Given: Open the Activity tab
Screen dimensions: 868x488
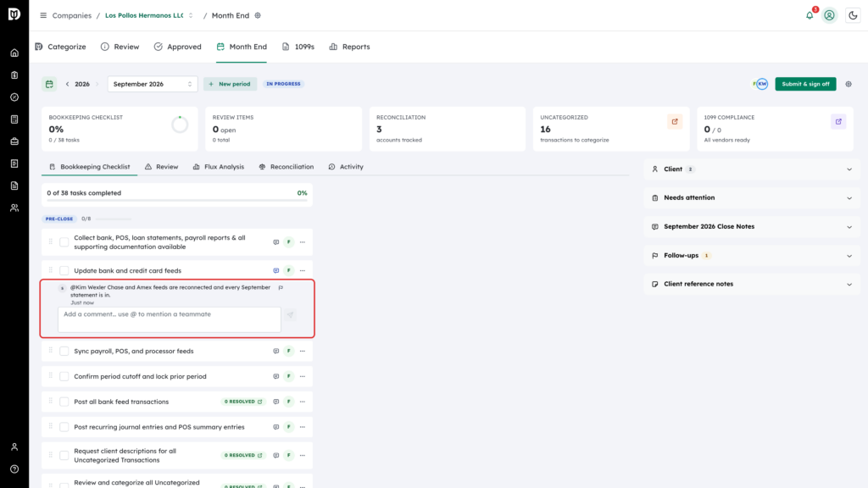Looking at the screenshot, I should click(x=346, y=167).
